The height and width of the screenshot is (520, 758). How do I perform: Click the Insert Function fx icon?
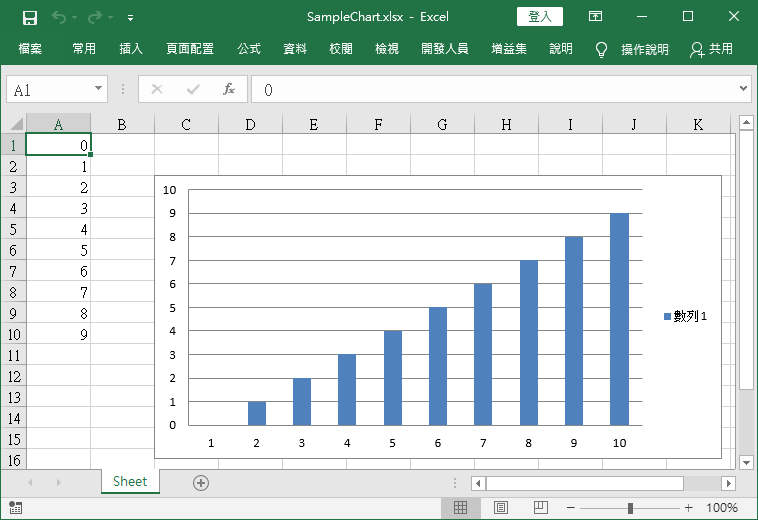click(229, 89)
